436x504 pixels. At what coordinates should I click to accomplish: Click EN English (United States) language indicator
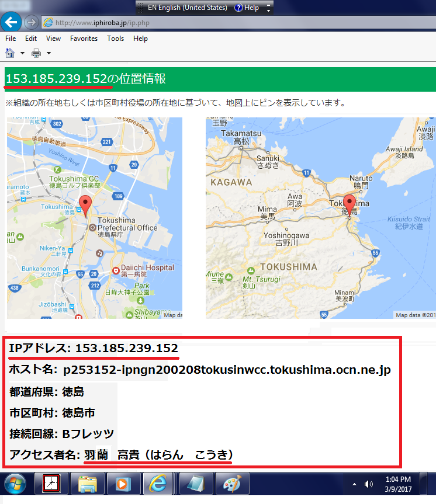[187, 8]
